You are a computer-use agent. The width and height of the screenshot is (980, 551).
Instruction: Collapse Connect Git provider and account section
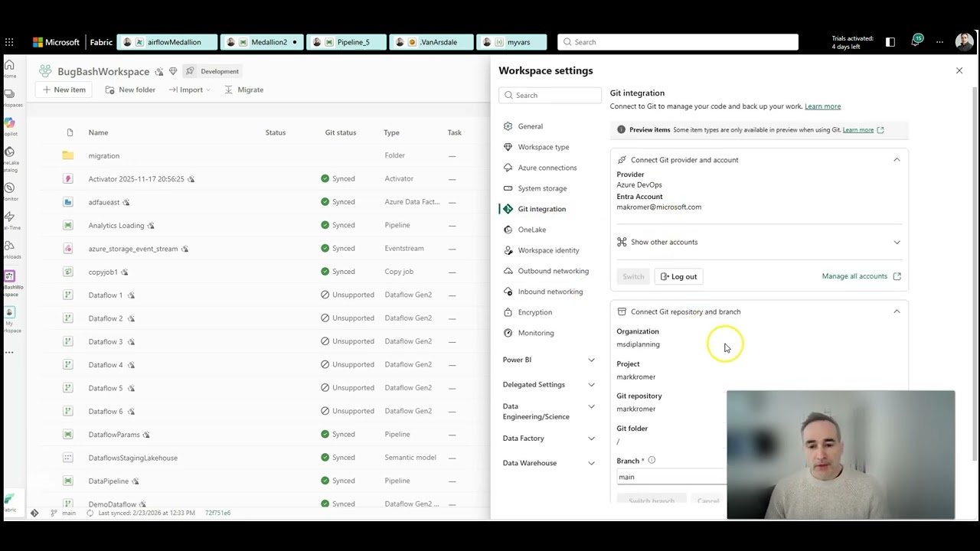897,160
